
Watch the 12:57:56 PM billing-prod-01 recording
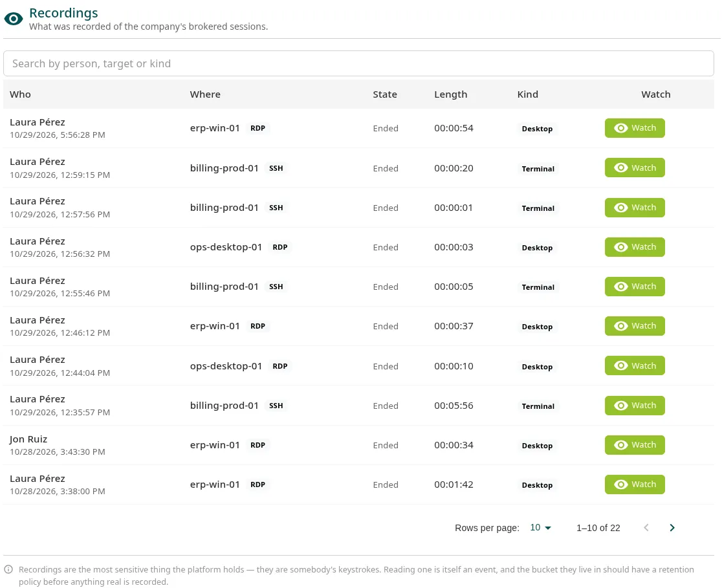(635, 208)
